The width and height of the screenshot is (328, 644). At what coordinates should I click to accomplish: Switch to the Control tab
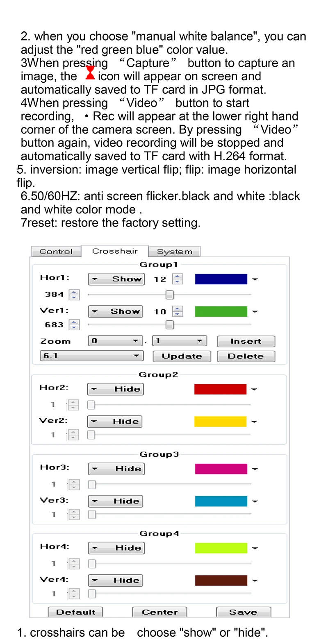click(x=56, y=252)
